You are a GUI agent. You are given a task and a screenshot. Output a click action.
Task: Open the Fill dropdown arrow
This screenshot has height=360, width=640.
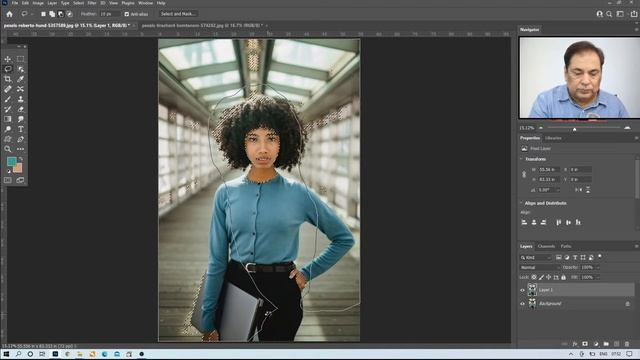(598, 277)
